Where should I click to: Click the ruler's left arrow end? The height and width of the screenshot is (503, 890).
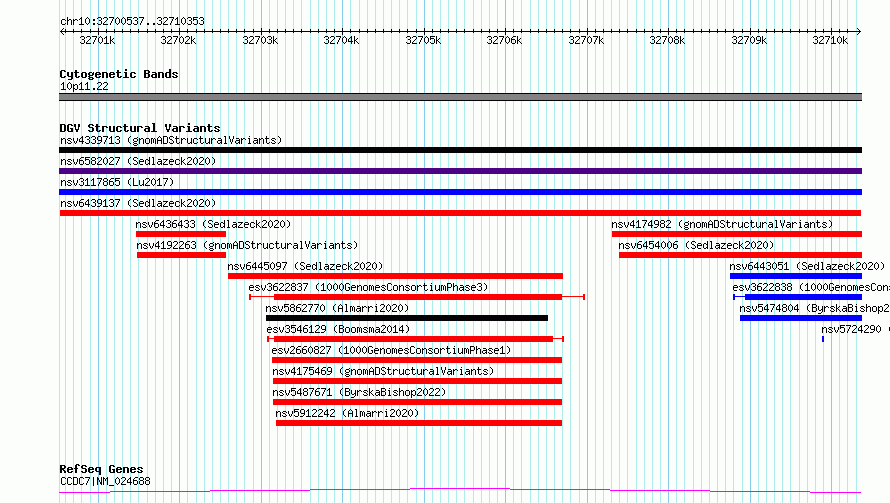(62, 31)
